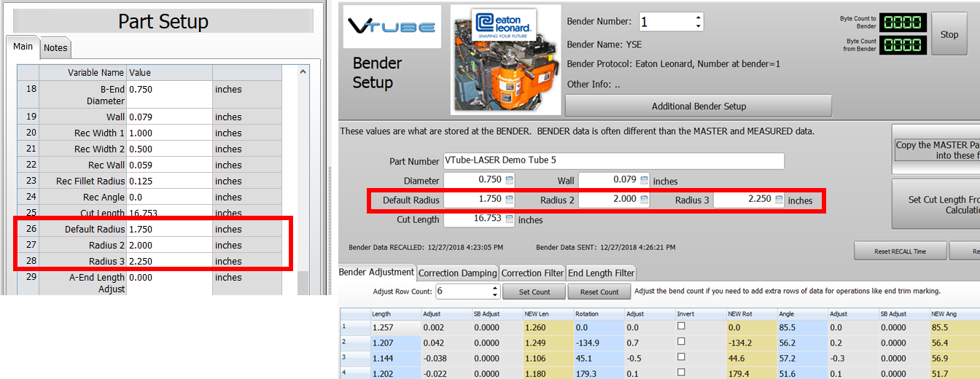The height and width of the screenshot is (379, 980).
Task: Click the Reset RECALL Time button
Action: (900, 251)
